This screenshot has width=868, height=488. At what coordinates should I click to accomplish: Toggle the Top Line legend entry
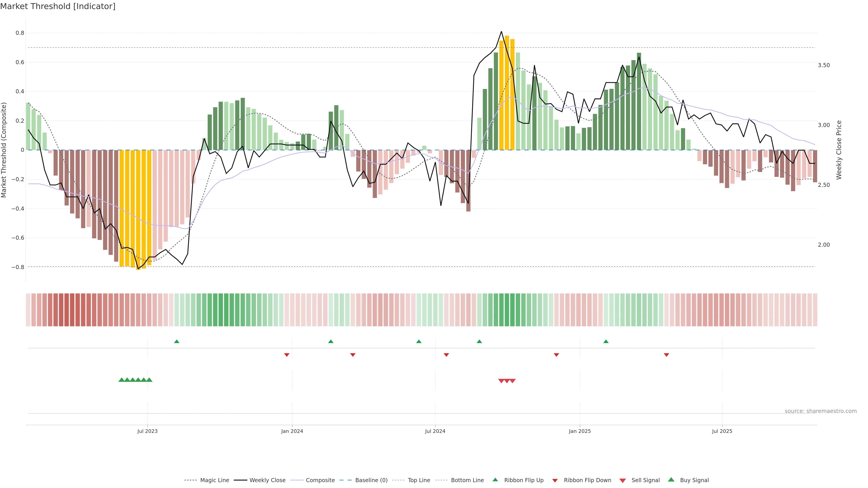pos(419,480)
